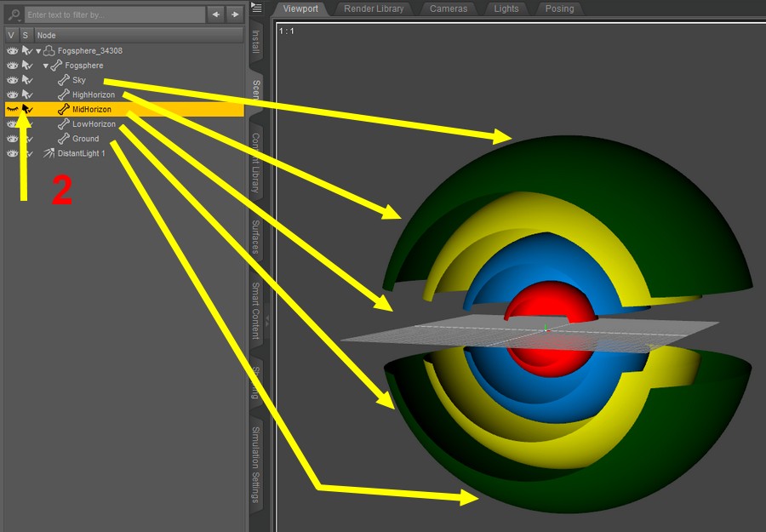Hide the HighHorizon node with eye icon
The width and height of the screenshot is (766, 532).
coord(12,94)
